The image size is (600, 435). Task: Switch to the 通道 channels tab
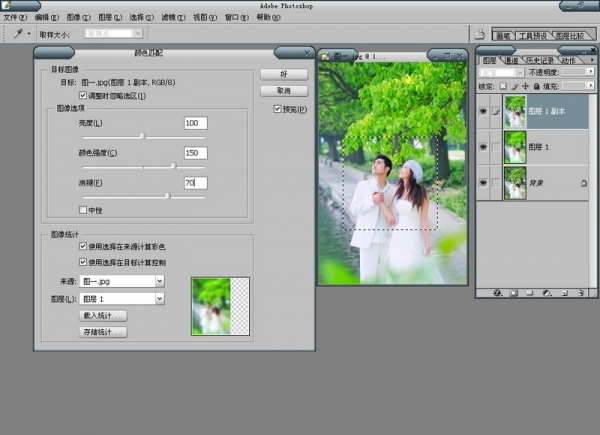point(512,60)
